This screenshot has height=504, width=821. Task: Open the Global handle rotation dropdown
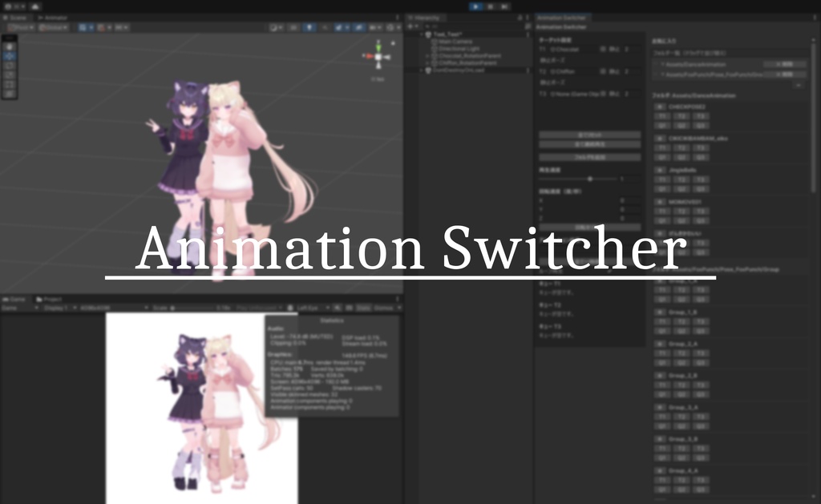coord(53,27)
